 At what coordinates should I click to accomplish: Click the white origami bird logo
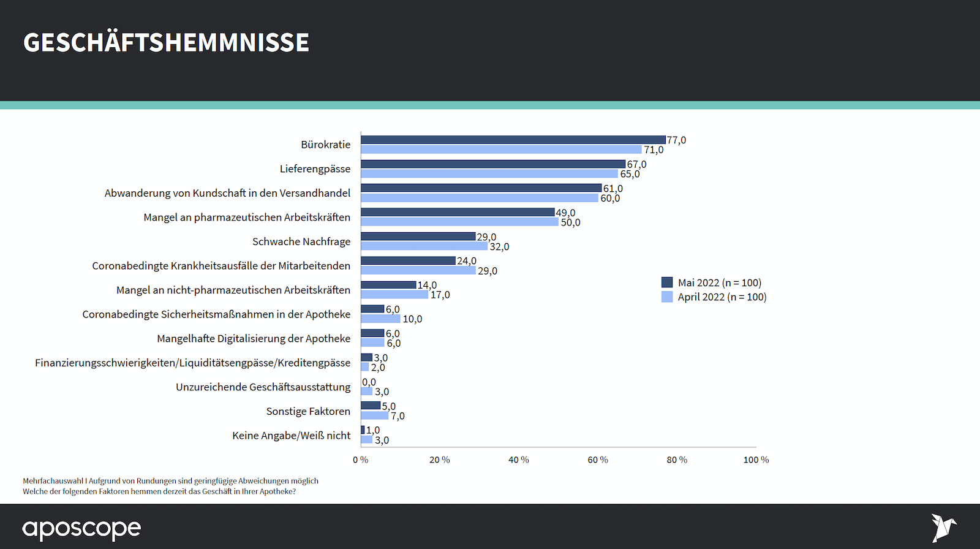click(943, 528)
